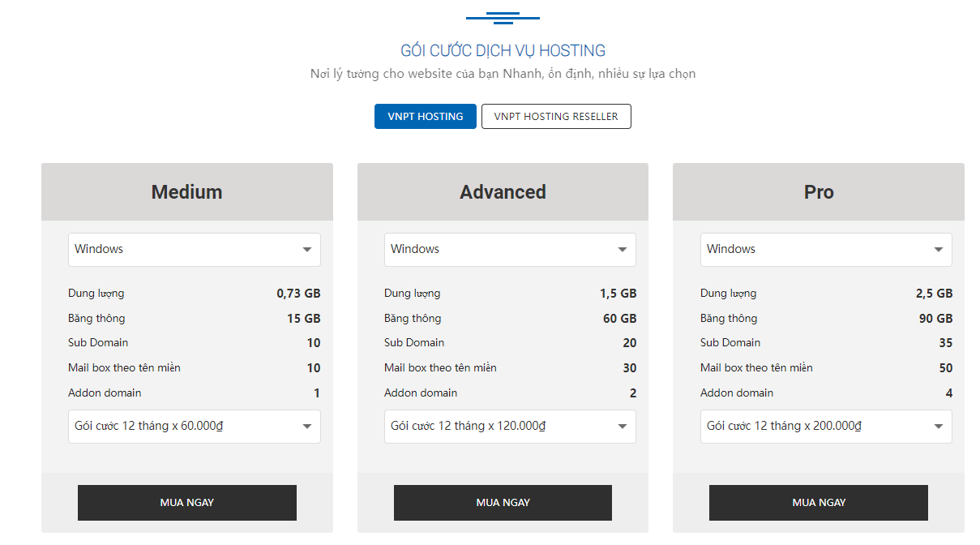Click Addon domain value 4 in Pro

948,393
